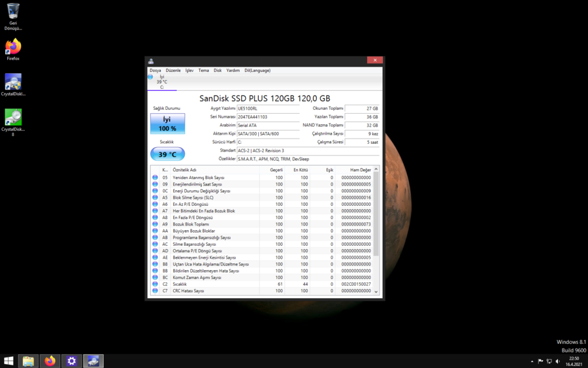The width and height of the screenshot is (588, 368).
Task: Open the Yardım menu
Action: [233, 70]
